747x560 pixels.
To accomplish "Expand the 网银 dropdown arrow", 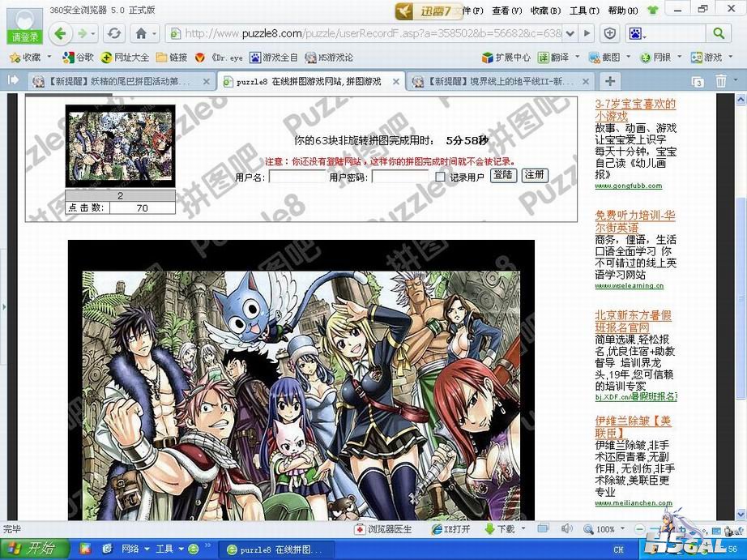I will click(x=680, y=58).
